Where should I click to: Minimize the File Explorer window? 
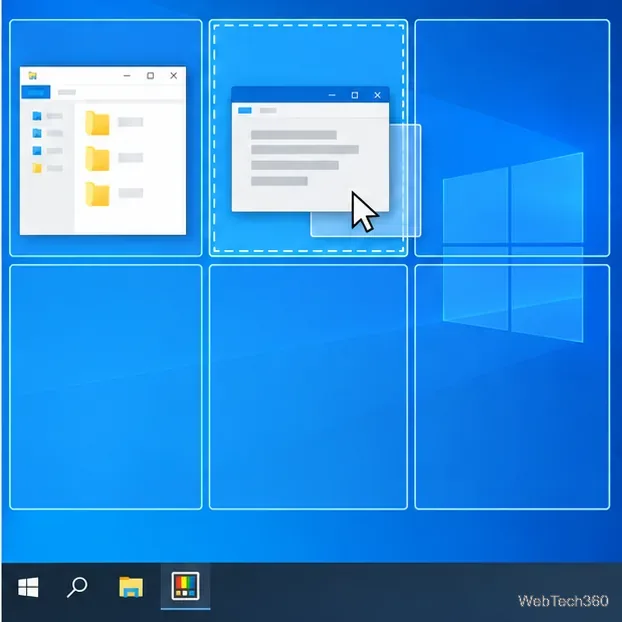(x=127, y=75)
